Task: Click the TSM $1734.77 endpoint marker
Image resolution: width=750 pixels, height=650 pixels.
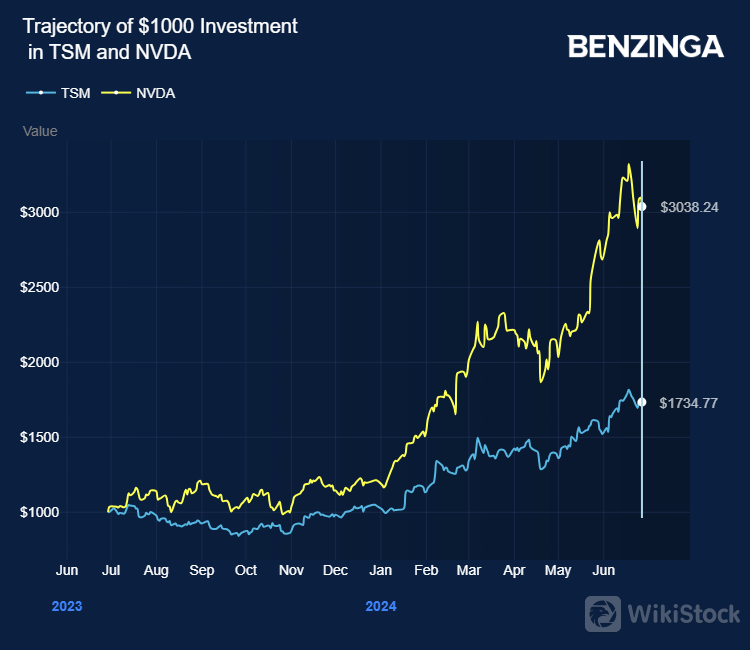Action: click(x=642, y=402)
